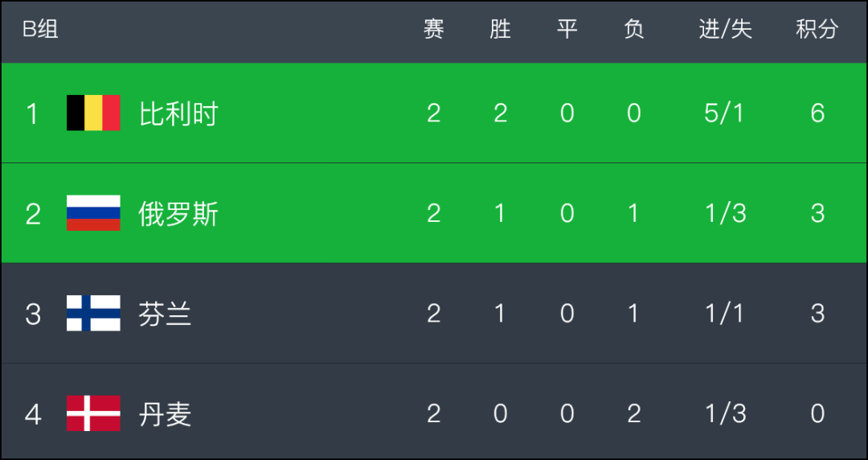Viewport: 868px width, 460px height.
Task: Click rank number 2 for Russia
Action: [x=33, y=214]
